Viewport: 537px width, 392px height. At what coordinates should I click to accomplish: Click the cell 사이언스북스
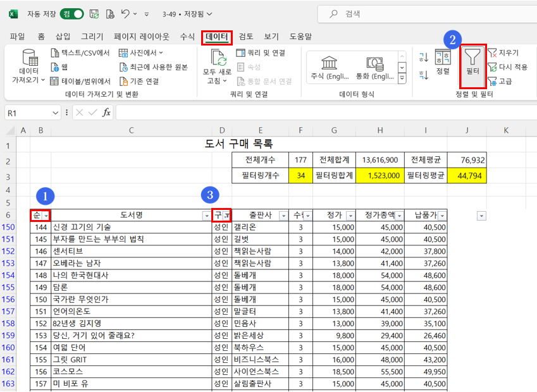click(x=261, y=372)
